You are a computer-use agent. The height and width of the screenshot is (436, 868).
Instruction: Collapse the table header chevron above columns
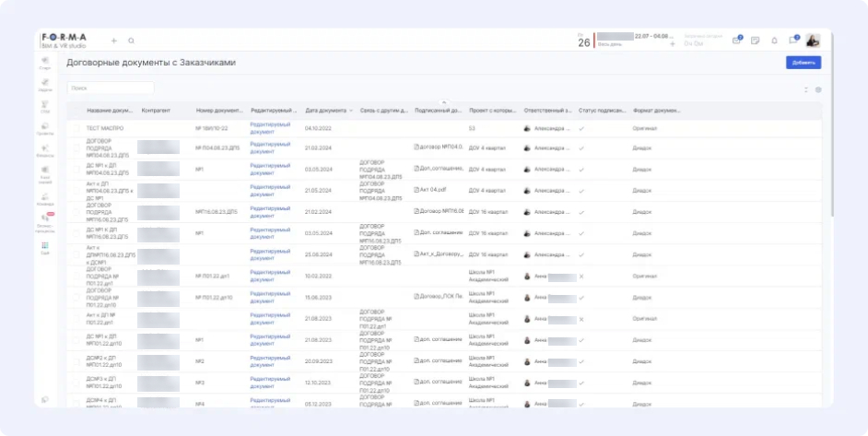coord(443,101)
